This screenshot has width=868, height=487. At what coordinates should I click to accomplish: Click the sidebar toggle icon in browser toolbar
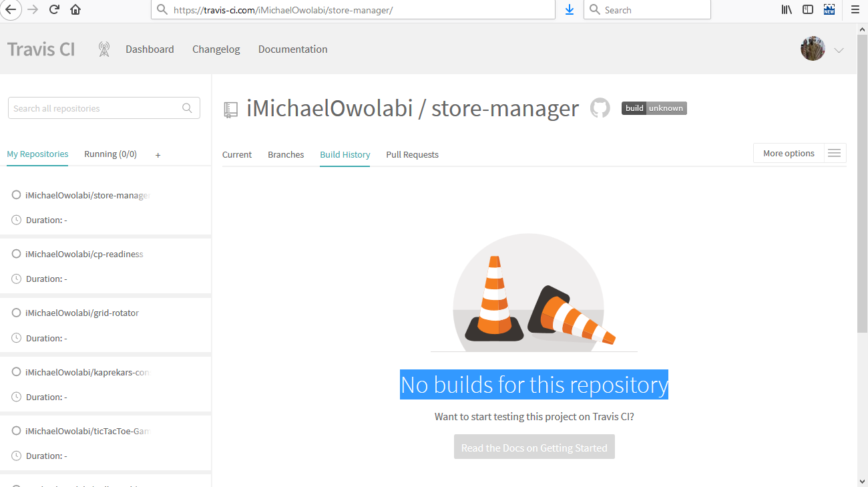coord(808,9)
